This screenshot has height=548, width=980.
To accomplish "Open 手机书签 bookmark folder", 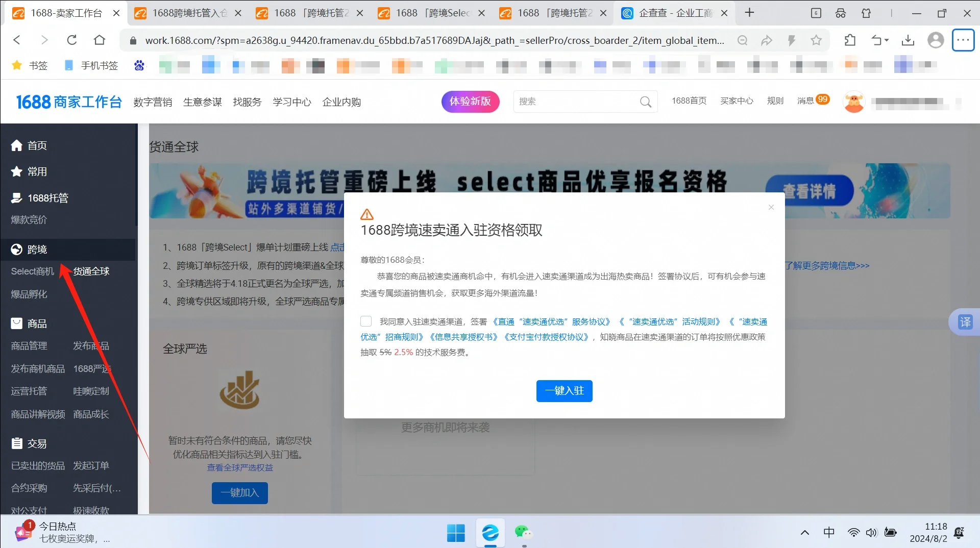I will tap(91, 65).
